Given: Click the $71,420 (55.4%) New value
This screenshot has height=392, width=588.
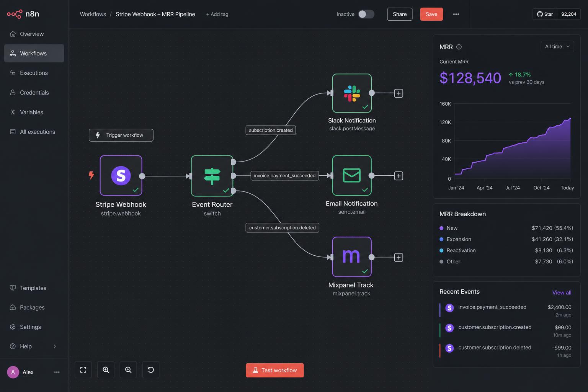Looking at the screenshot, I should pos(552,228).
